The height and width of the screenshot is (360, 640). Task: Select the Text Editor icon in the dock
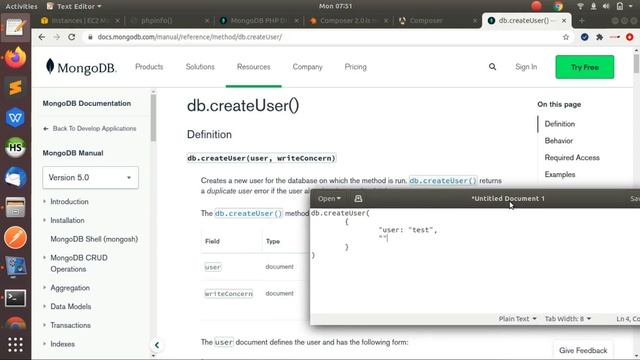pos(16,27)
